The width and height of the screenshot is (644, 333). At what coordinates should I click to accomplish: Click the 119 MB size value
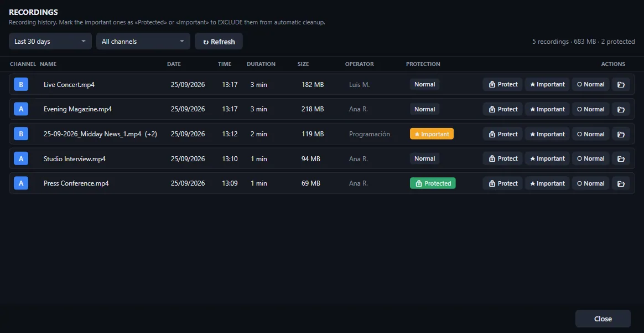(313, 134)
